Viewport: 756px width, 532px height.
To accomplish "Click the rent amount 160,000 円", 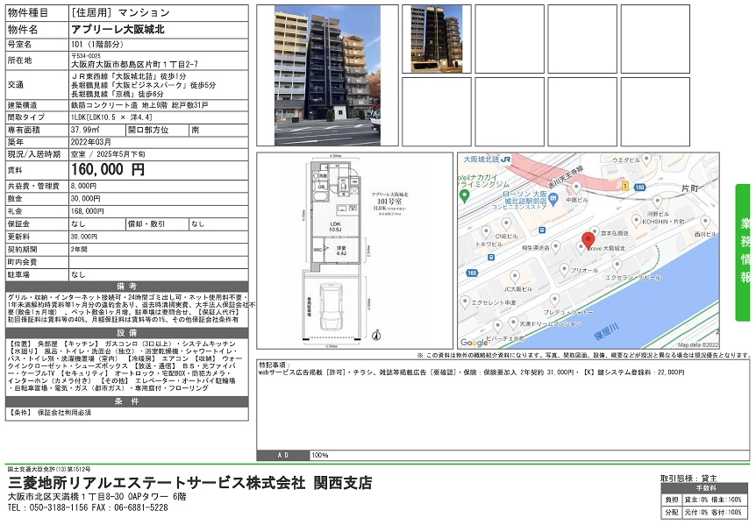I will (x=106, y=170).
